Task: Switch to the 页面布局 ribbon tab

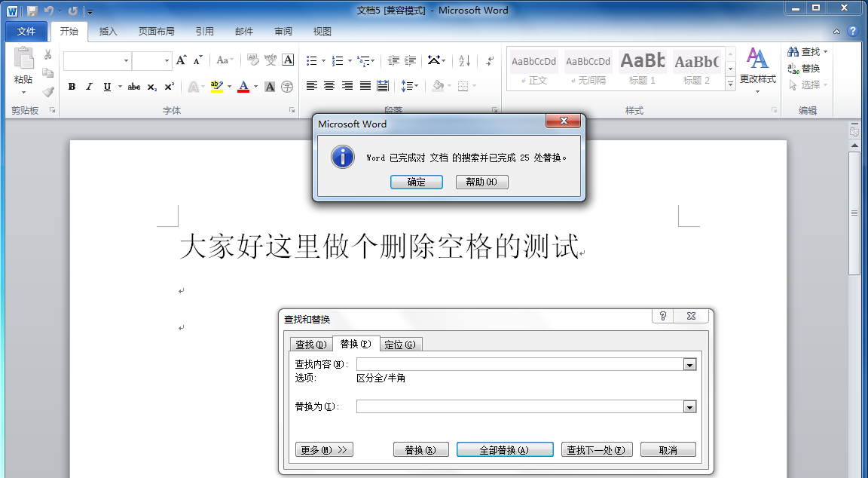Action: [x=156, y=32]
